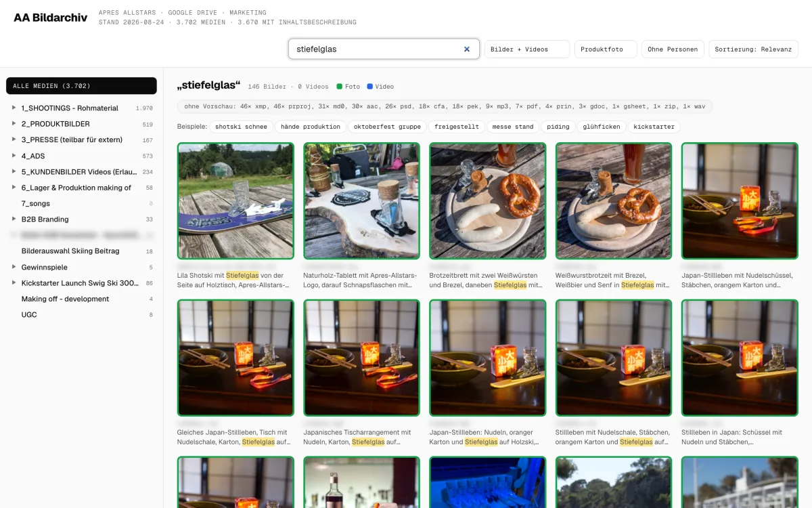Viewport: 812px width, 508px height.
Task: Open the 5_KUNDENBILDER Videos folder
Action: pyautogui.click(x=78, y=171)
